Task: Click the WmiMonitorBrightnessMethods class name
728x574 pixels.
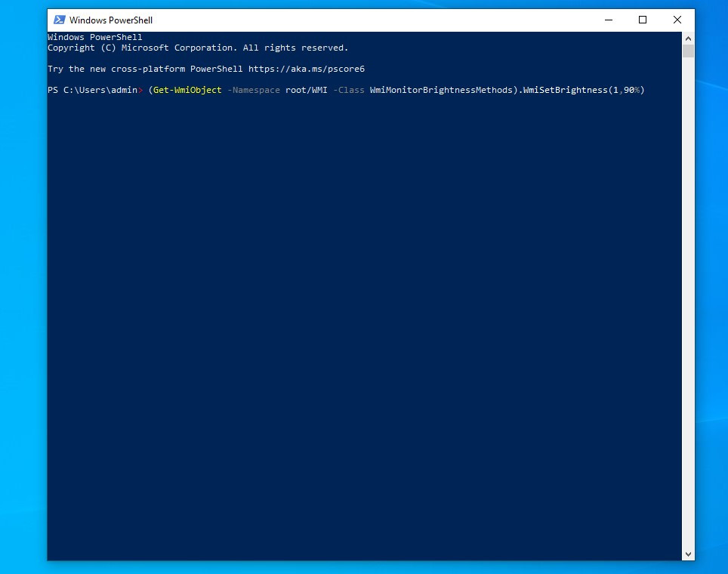Action: 441,90
